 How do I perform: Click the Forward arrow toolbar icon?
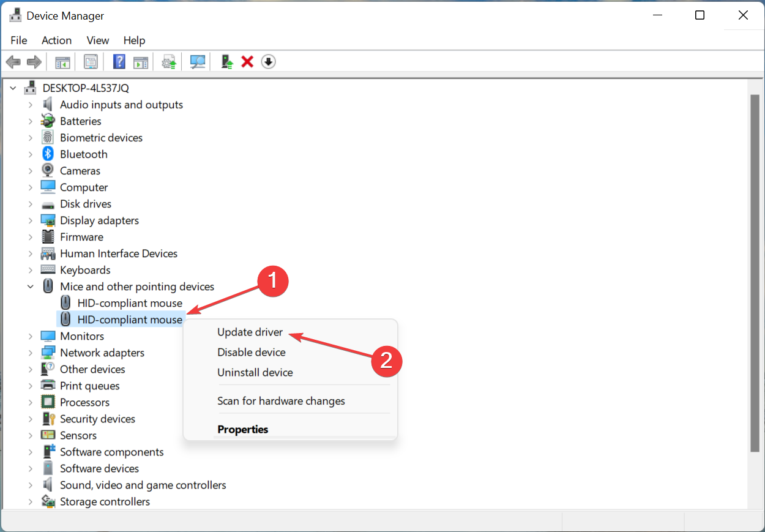tap(34, 62)
